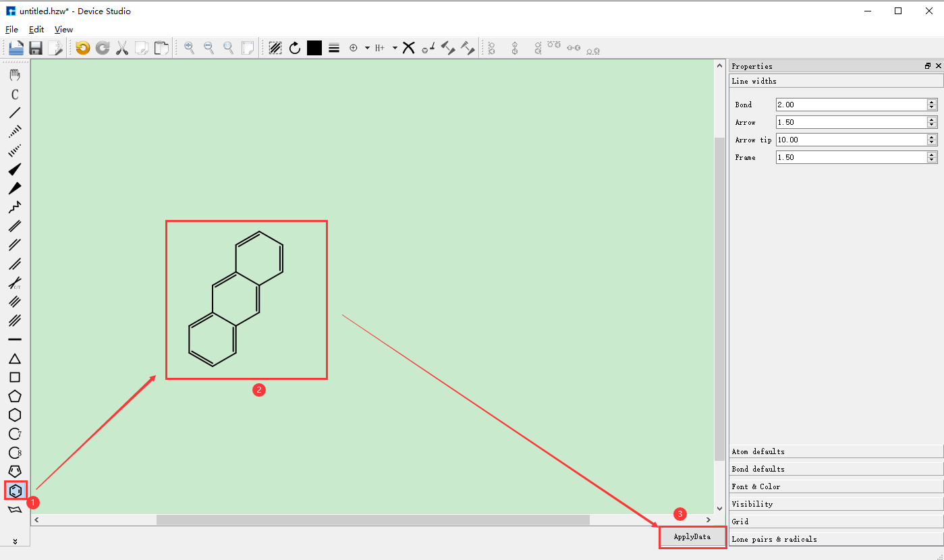Screen dimensions: 944x560
Task: Open the View menu
Action: [x=63, y=30]
